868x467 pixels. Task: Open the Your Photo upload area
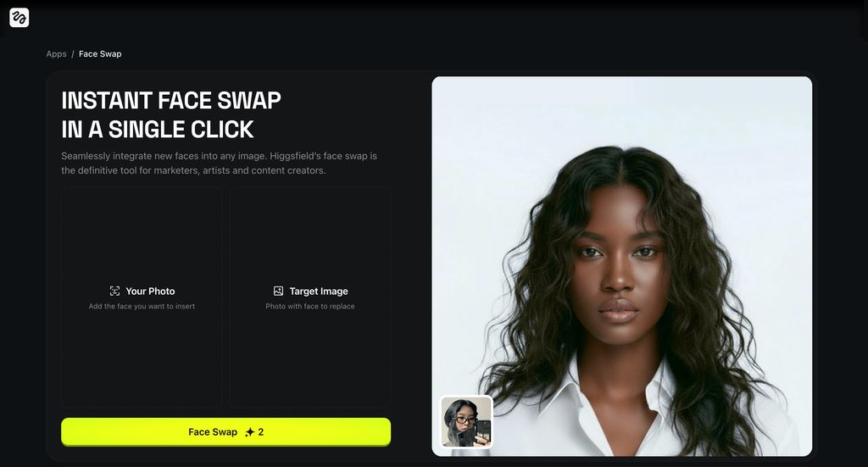pos(142,297)
